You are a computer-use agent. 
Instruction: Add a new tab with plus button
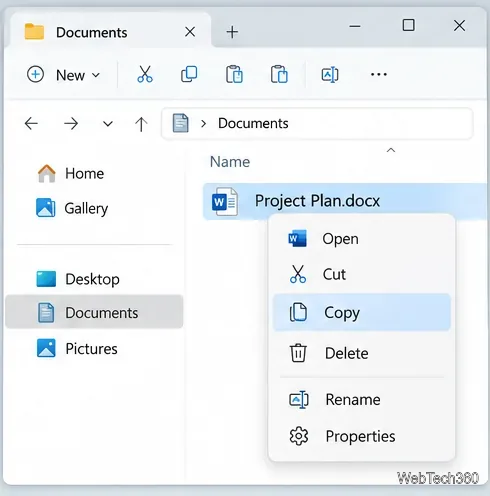pyautogui.click(x=232, y=32)
